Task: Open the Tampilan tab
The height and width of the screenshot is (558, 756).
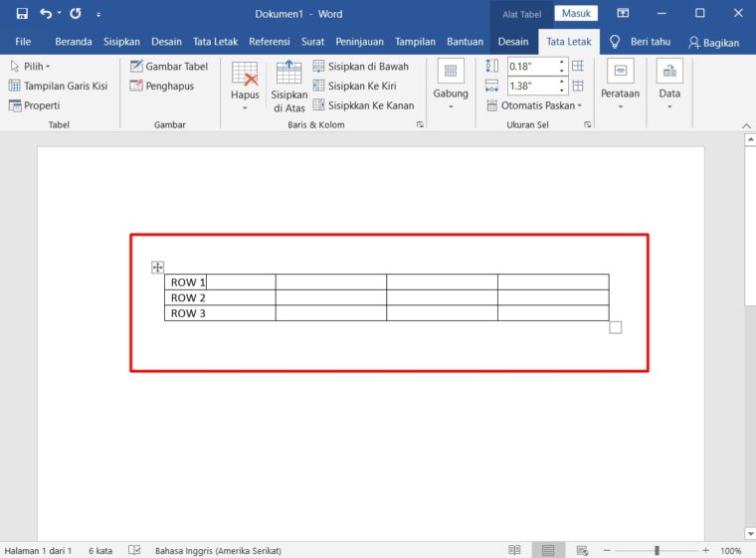Action: (x=415, y=42)
